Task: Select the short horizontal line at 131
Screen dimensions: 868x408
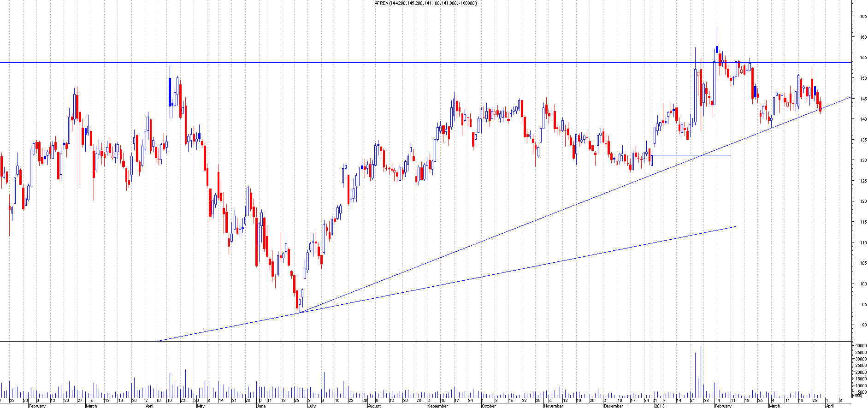Action: pyautogui.click(x=691, y=155)
